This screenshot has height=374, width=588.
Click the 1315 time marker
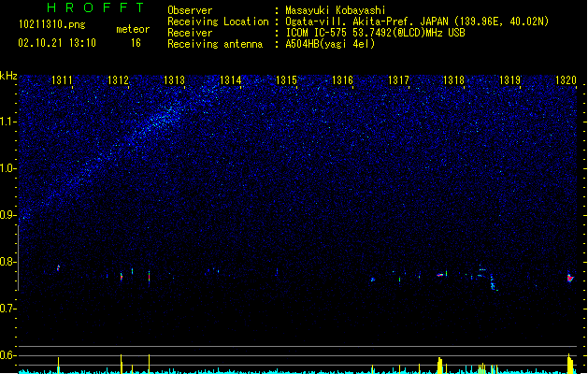coord(286,80)
